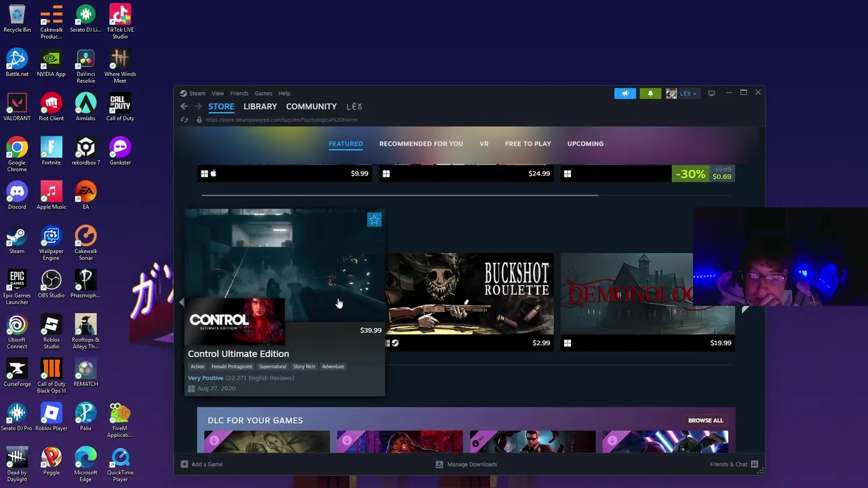Open the blue announcements megaphone button
Screen dimensions: 868x488
pos(625,94)
